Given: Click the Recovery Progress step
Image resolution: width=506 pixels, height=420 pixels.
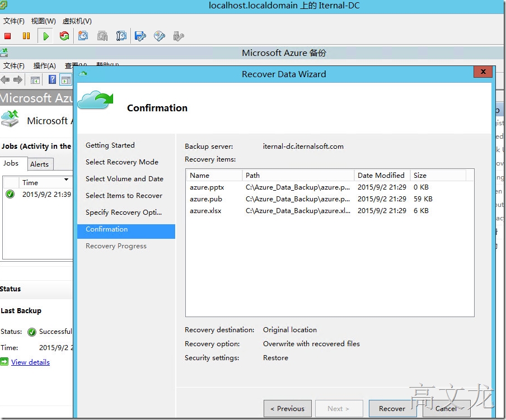Looking at the screenshot, I should 116,246.
